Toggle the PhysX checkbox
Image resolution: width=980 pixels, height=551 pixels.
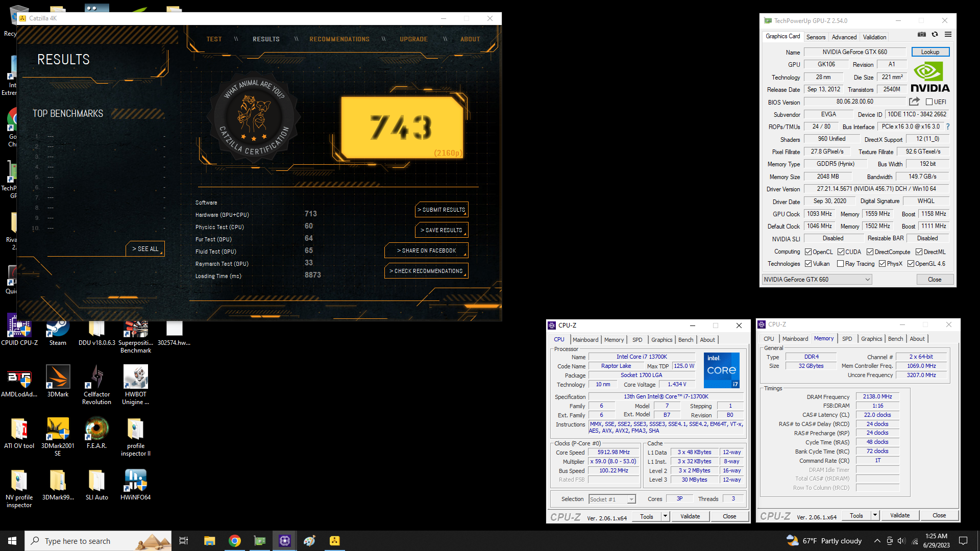click(x=882, y=264)
